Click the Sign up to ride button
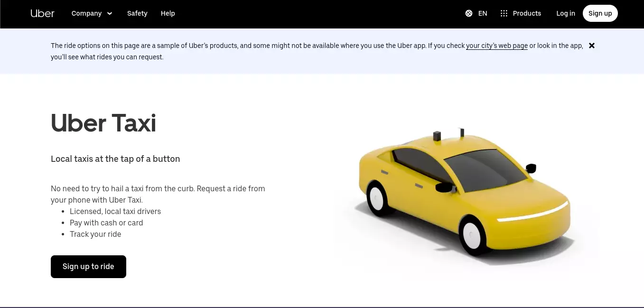 coord(88,267)
